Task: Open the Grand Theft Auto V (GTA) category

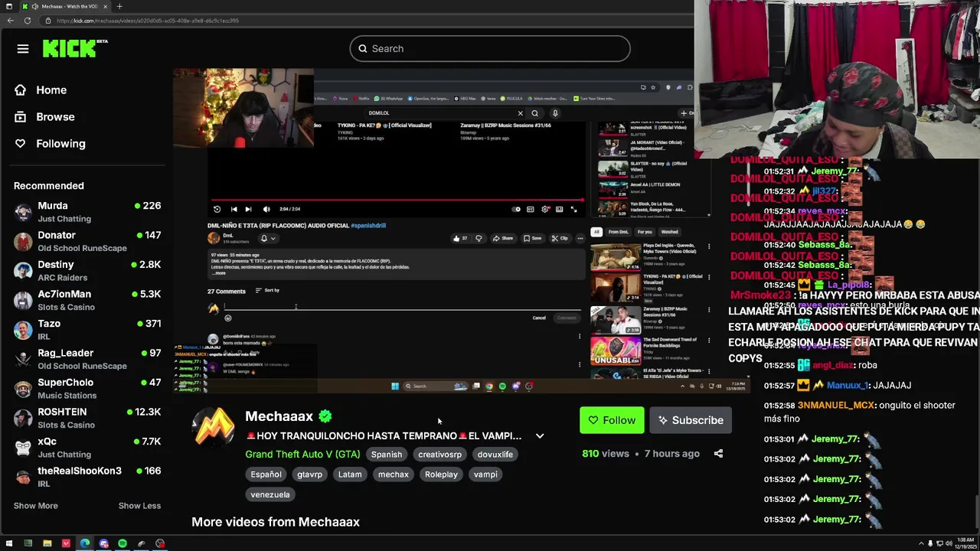Action: tap(302, 455)
